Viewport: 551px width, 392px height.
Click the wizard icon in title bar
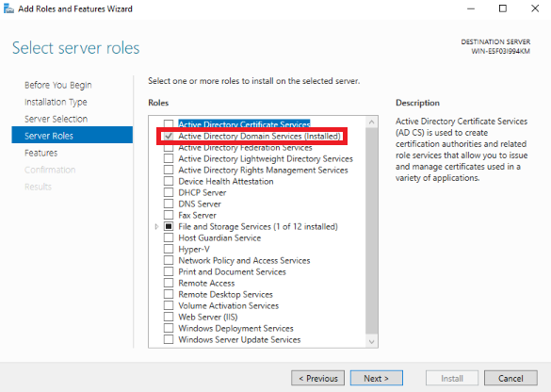tap(8, 8)
